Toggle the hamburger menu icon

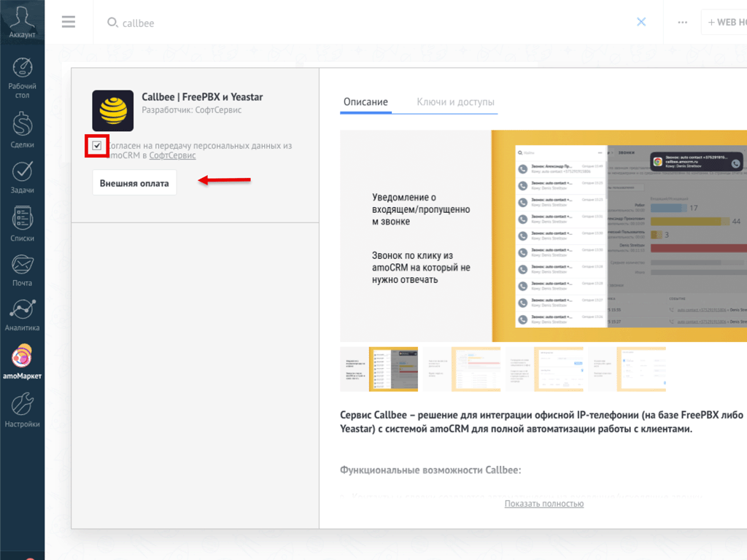[x=69, y=22]
